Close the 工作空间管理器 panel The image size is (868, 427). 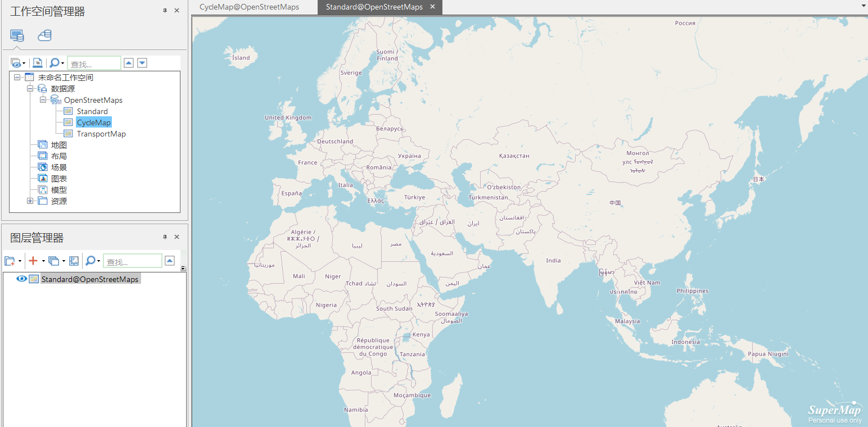tap(177, 11)
